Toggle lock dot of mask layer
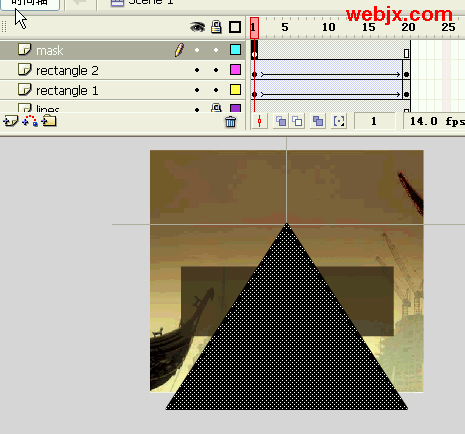Screen dimensions: 465x434 coord(216,50)
